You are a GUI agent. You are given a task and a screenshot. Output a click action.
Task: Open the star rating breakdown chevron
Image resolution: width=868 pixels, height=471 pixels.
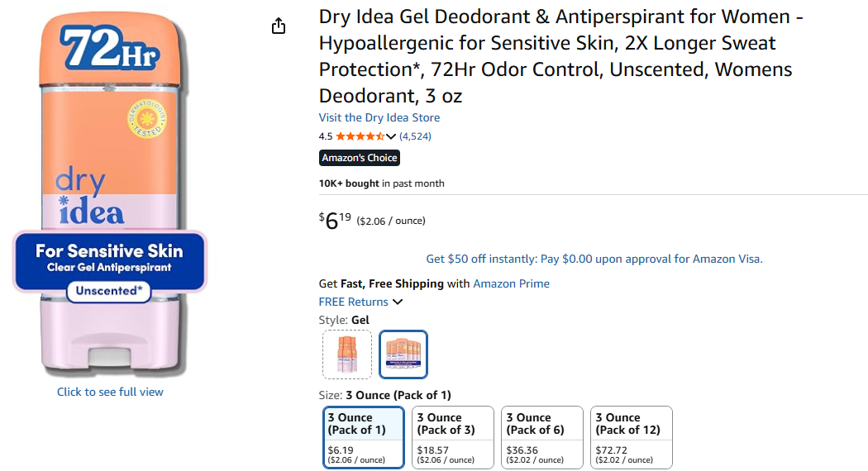click(391, 136)
